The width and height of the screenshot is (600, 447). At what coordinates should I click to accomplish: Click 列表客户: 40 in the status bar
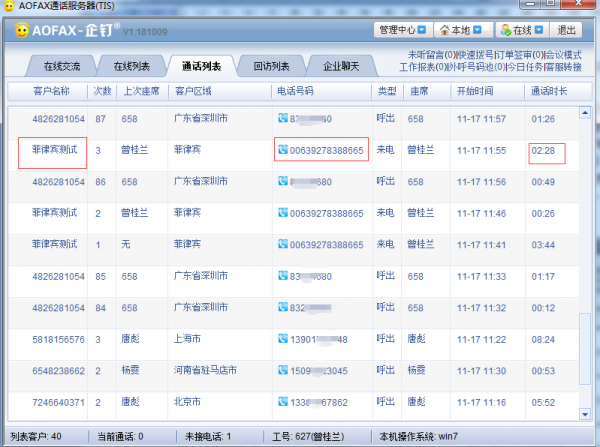point(36,436)
